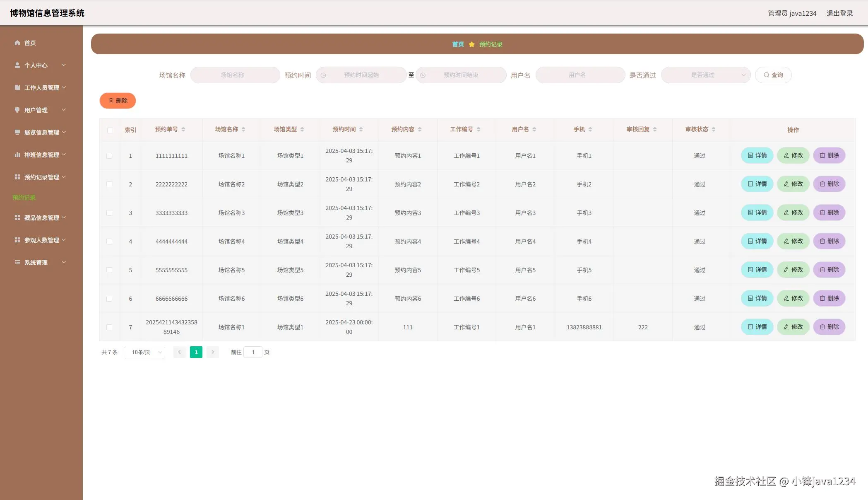Click the orange 删除 batch delete button
This screenshot has width=868, height=500.
(118, 101)
